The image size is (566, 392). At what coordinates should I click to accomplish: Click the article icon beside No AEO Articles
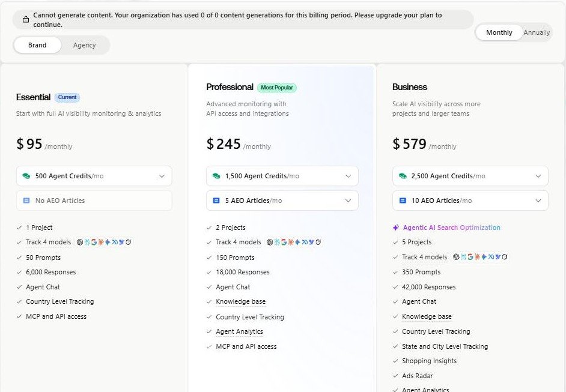coord(26,201)
